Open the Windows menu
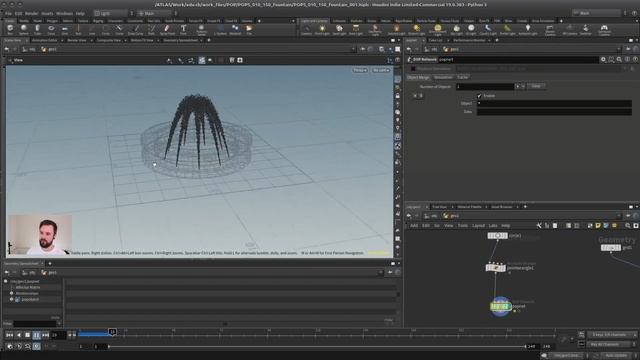The width and height of the screenshot is (640, 360). (64, 13)
